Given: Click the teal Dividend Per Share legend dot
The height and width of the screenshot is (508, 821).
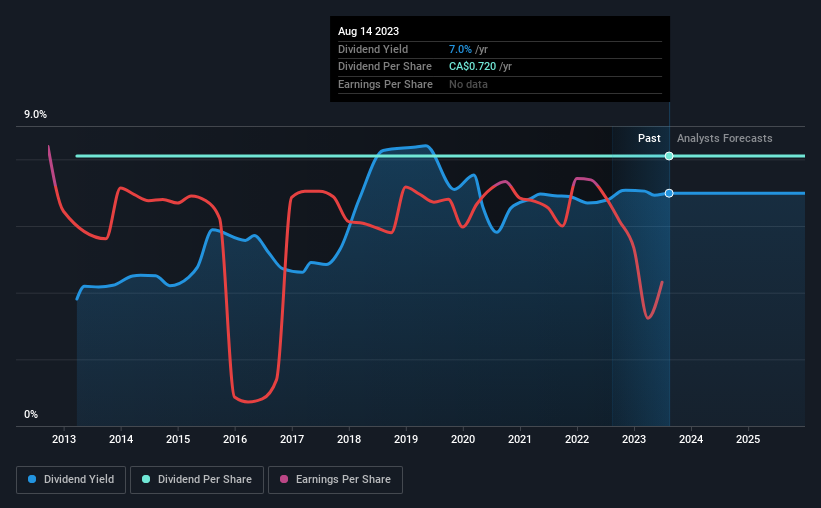Looking at the screenshot, I should 146,479.
